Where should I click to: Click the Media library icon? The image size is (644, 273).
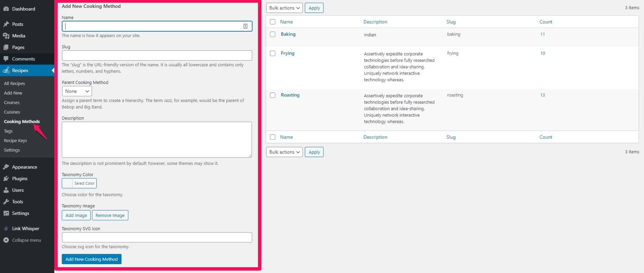click(x=6, y=36)
